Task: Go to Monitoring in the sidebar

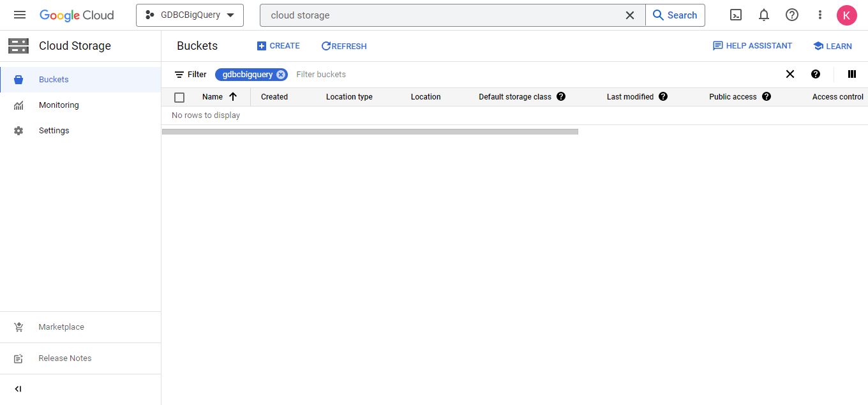Action: point(59,105)
